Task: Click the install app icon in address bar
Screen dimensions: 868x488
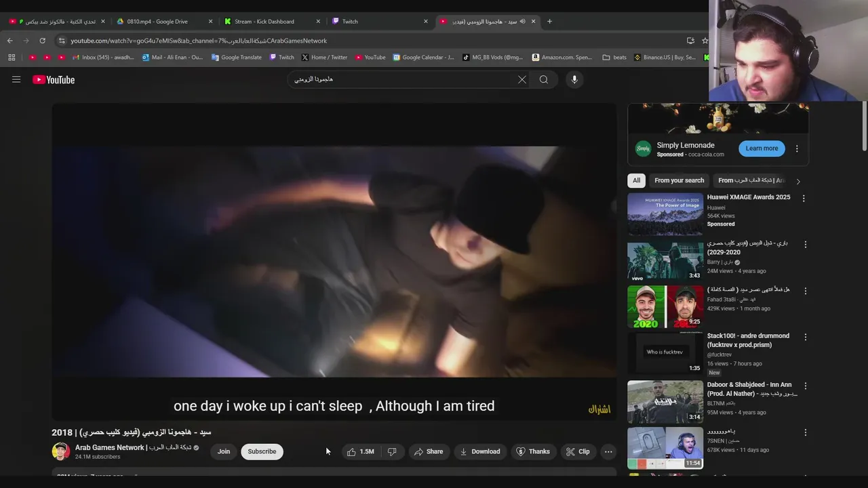Action: click(690, 41)
